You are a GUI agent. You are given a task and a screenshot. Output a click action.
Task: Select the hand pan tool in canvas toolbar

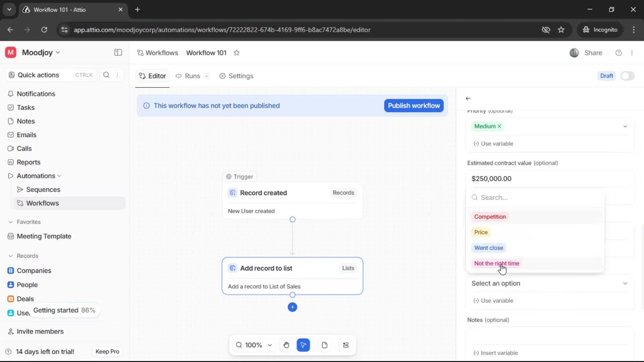pos(286,345)
